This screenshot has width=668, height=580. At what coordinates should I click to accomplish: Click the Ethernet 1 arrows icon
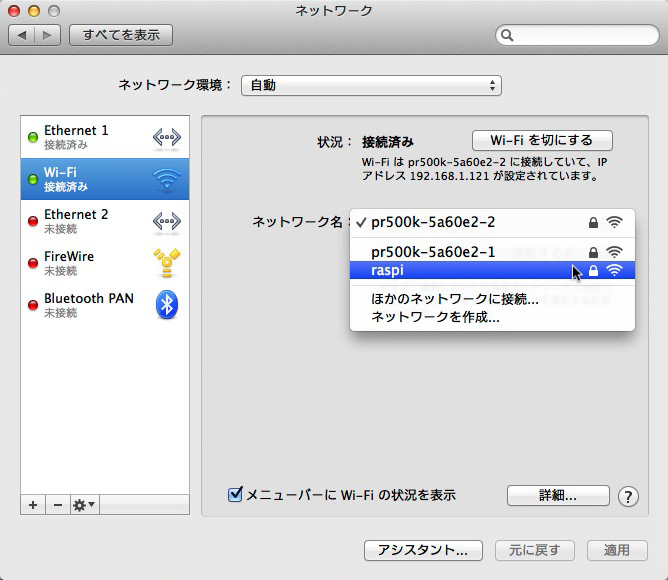tap(166, 137)
